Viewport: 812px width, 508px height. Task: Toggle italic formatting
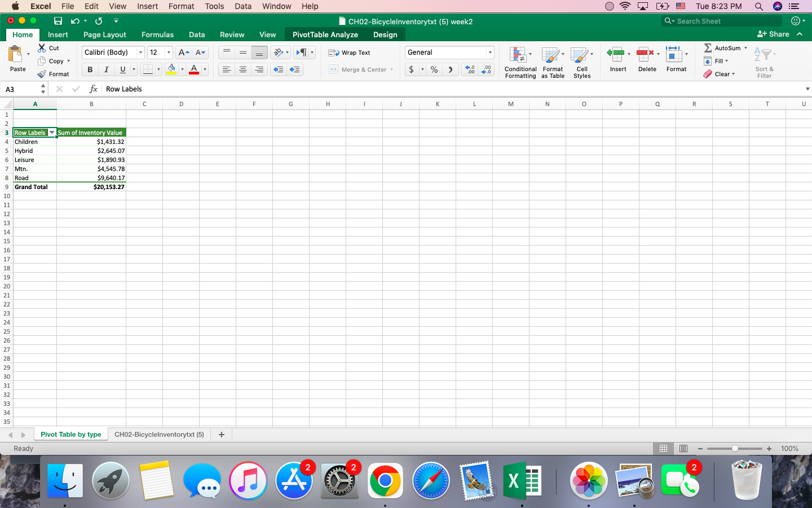coord(105,69)
